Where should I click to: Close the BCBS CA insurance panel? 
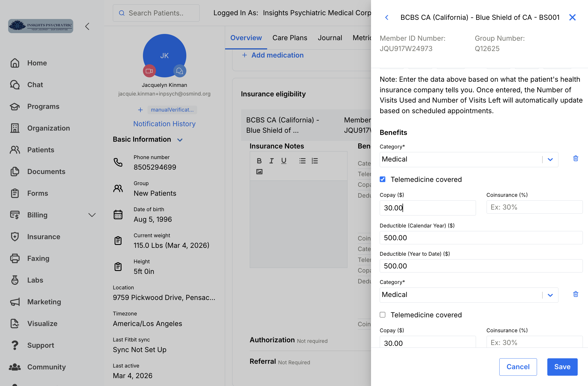pos(572,17)
